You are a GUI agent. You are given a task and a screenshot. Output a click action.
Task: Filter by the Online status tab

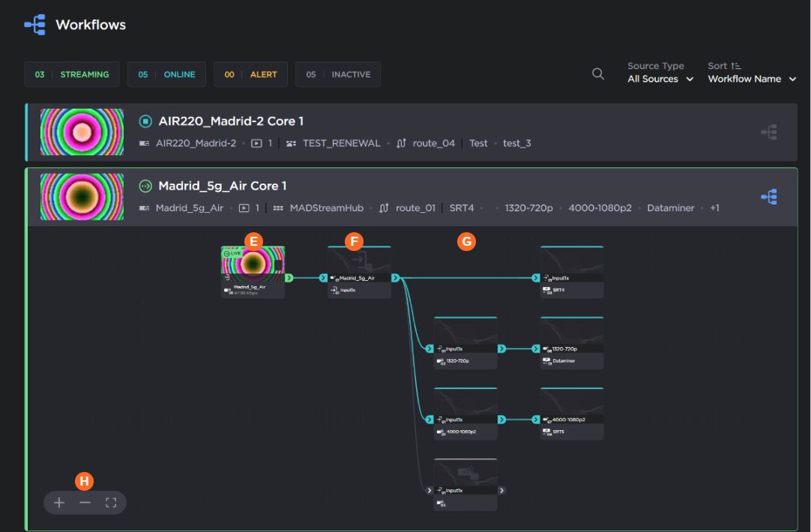[x=166, y=75]
